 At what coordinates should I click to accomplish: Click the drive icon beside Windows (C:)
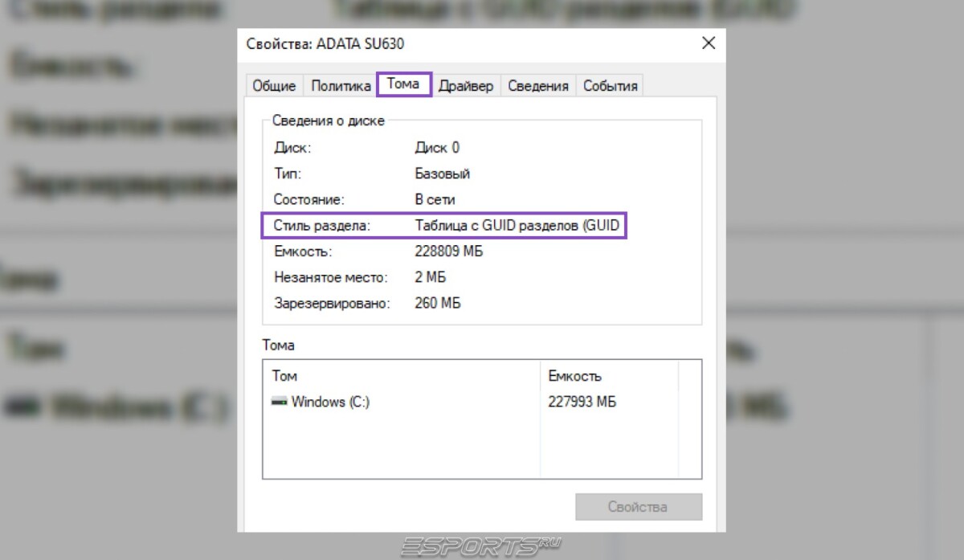[280, 402]
